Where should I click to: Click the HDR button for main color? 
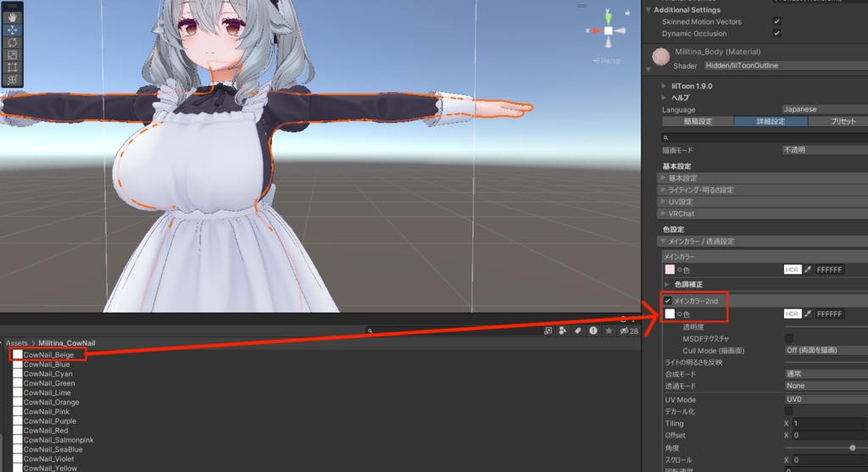(793, 269)
